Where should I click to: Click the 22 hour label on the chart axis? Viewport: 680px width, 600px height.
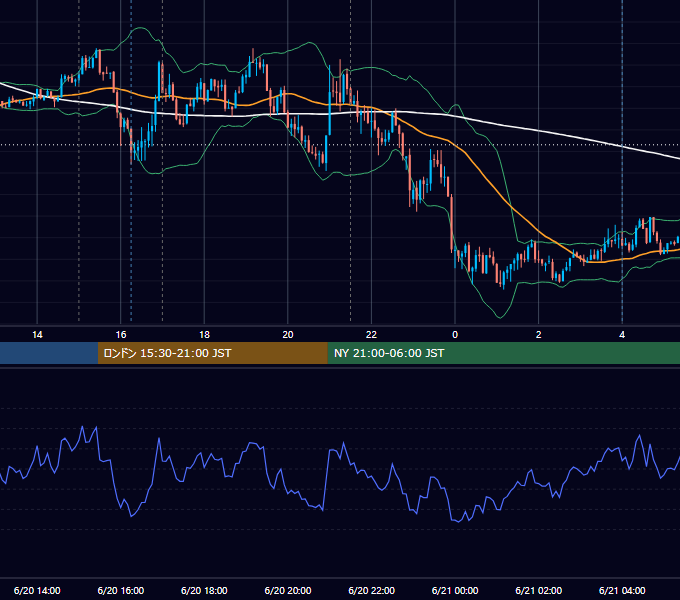click(371, 335)
